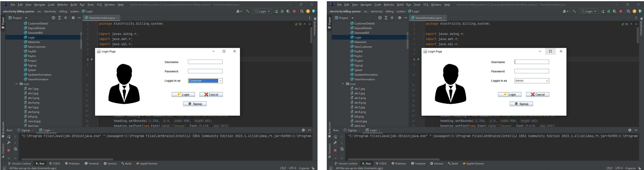Image resolution: width=644 pixels, height=170 pixels.
Task: Click the Signup button in the Admin dialog
Action: (521, 104)
